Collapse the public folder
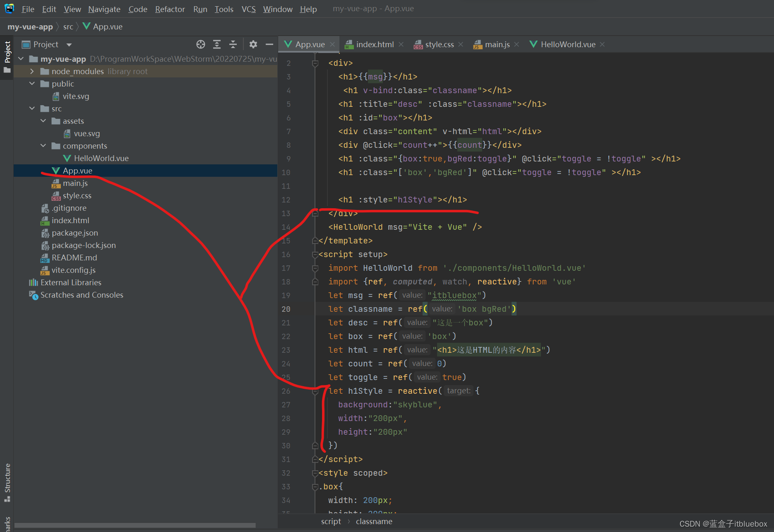774x532 pixels. coord(32,84)
